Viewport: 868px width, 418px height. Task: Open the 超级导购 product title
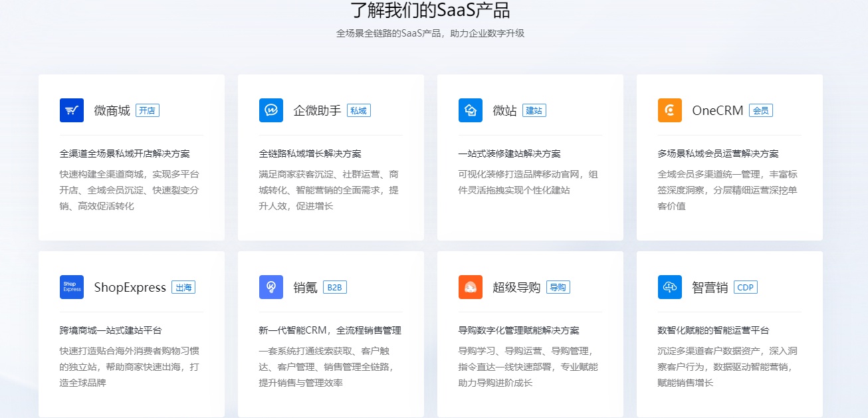pyautogui.click(x=517, y=287)
